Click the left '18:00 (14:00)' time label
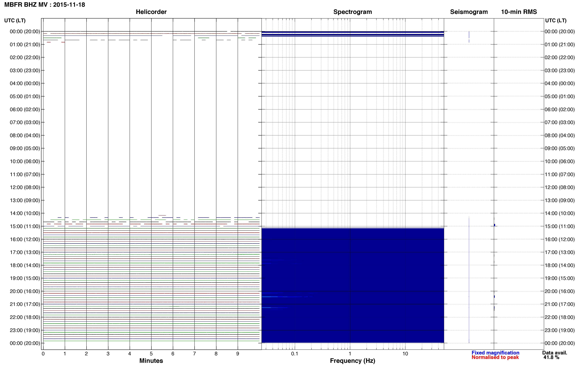The height and width of the screenshot is (368, 588). point(25,265)
